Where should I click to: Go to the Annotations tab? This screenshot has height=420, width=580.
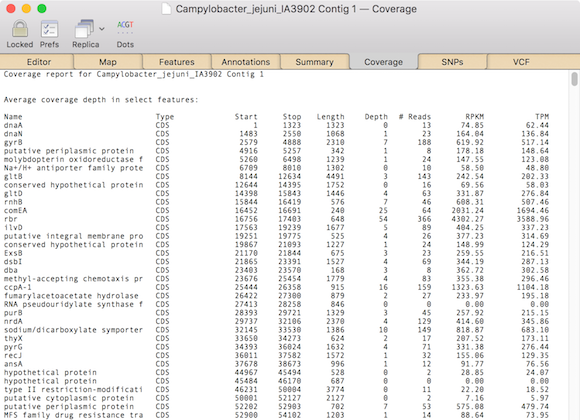(246, 62)
